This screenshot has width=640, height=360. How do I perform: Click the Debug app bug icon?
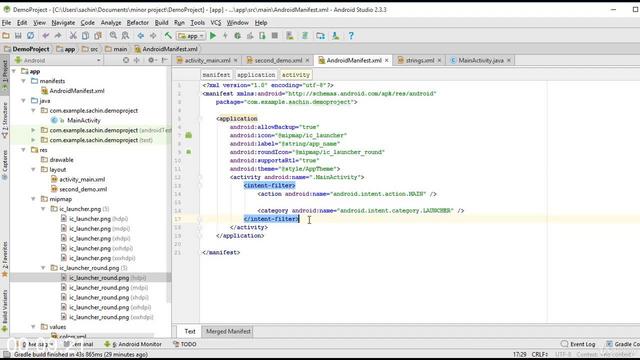click(238, 36)
